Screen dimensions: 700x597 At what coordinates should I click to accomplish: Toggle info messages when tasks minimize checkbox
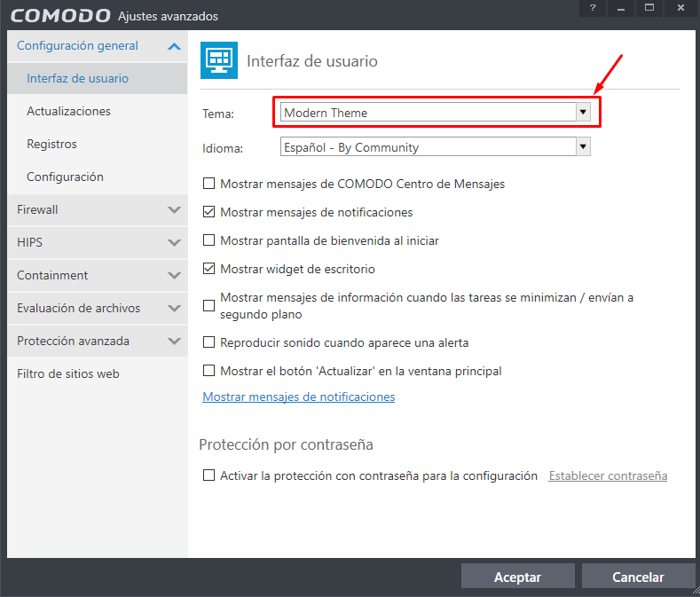click(x=208, y=305)
